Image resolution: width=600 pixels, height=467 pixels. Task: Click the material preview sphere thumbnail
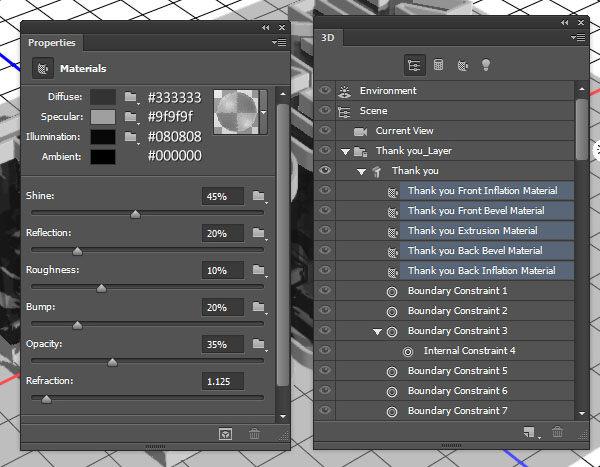point(236,112)
